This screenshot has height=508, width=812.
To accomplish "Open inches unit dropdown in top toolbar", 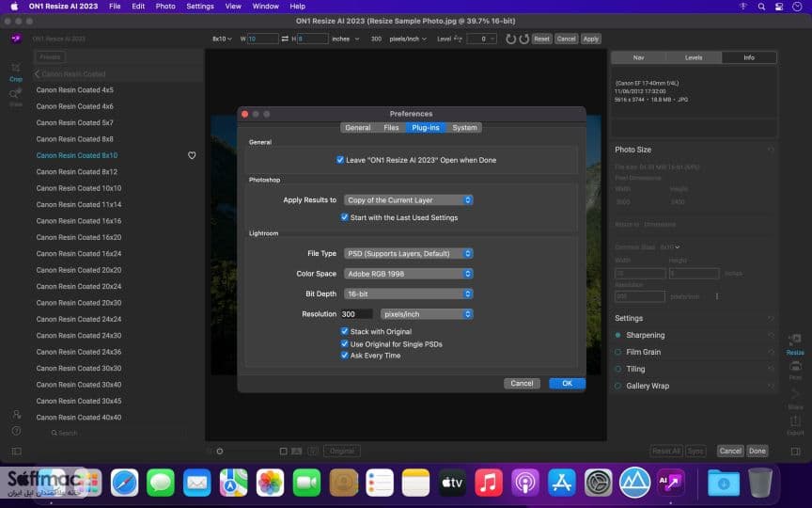I will (x=346, y=39).
